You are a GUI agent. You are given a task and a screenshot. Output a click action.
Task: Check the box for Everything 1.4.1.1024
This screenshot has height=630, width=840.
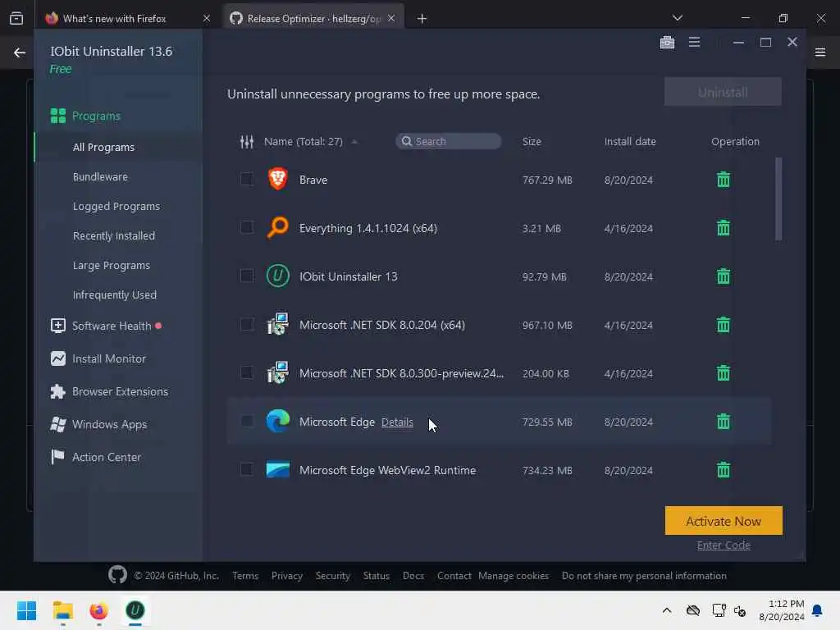(246, 227)
